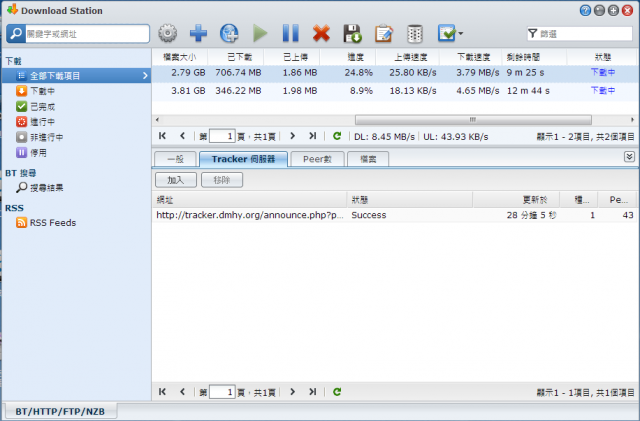Add download via URL globe icon
640x421 pixels.
(x=229, y=33)
